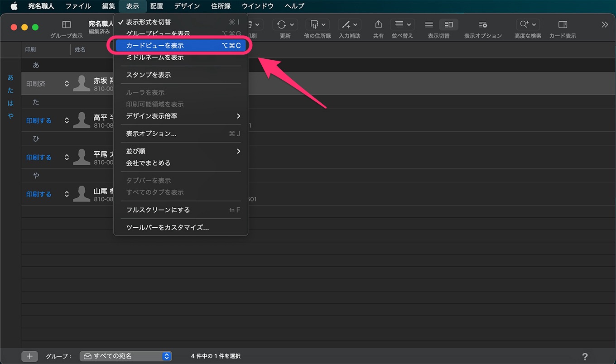The width and height of the screenshot is (616, 364).
Task: Open the デザイン menu
Action: [187, 6]
